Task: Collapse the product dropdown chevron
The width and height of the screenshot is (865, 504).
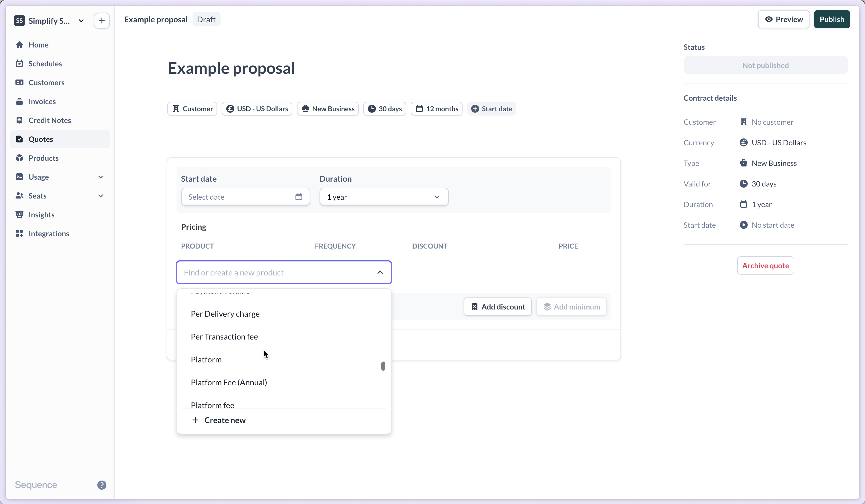Action: click(x=380, y=272)
